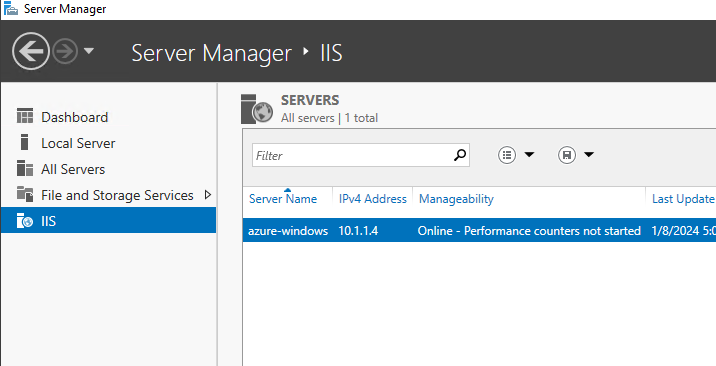
Task: Click the save query disk icon
Action: pos(567,155)
